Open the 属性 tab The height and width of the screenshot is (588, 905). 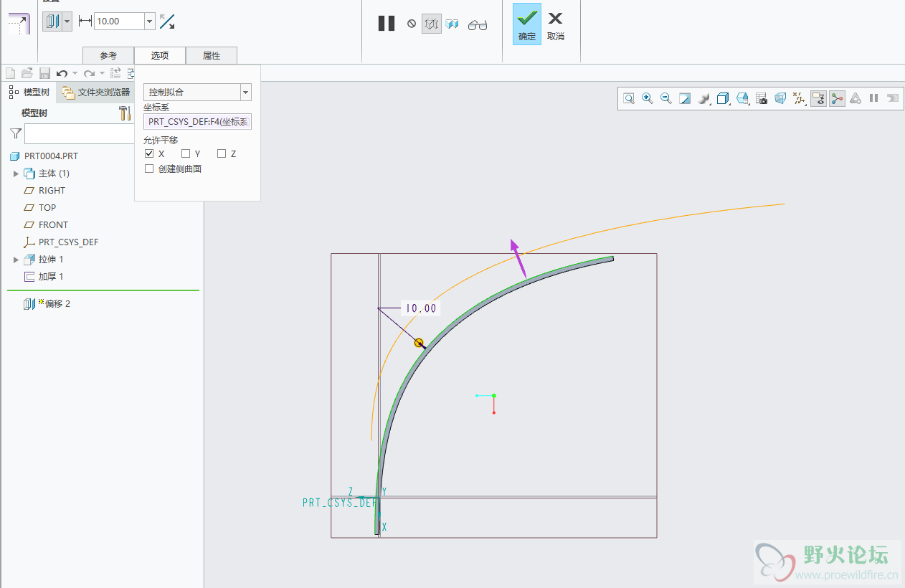click(x=212, y=56)
